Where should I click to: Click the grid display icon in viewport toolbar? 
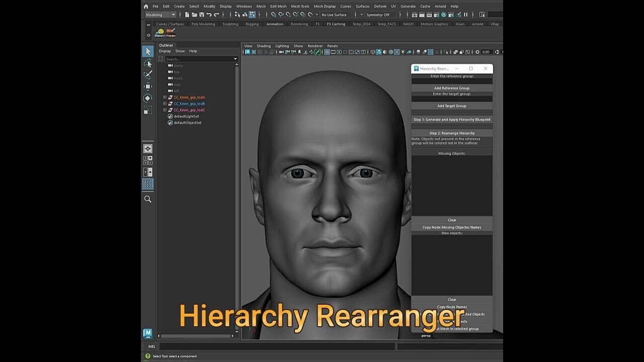pyautogui.click(x=327, y=52)
